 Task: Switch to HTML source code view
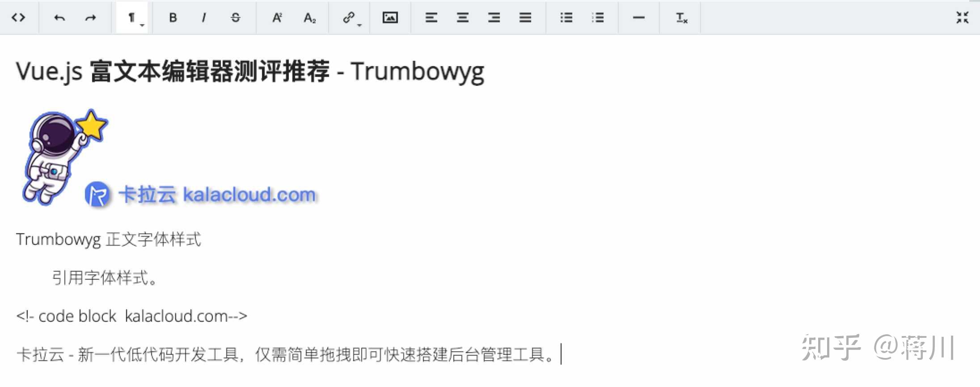(x=18, y=17)
